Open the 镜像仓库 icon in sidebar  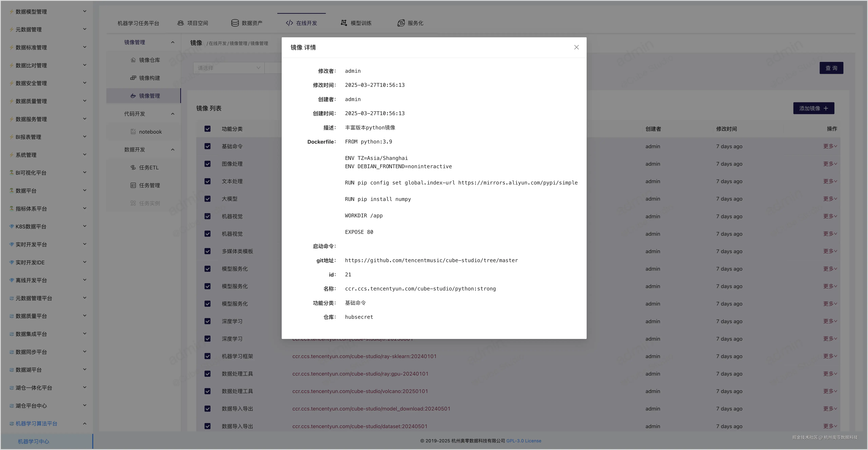coord(133,60)
